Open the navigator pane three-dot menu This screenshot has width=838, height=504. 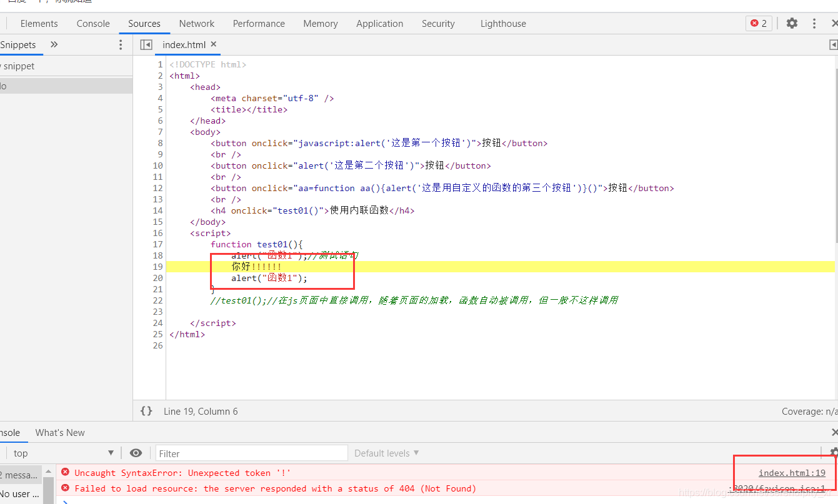[x=121, y=45]
